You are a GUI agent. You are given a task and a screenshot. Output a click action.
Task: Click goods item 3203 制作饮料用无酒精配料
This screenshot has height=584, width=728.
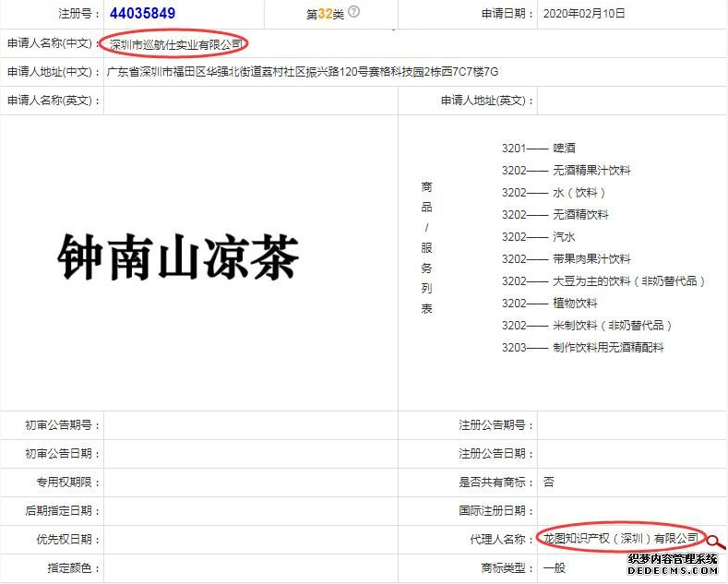point(583,348)
